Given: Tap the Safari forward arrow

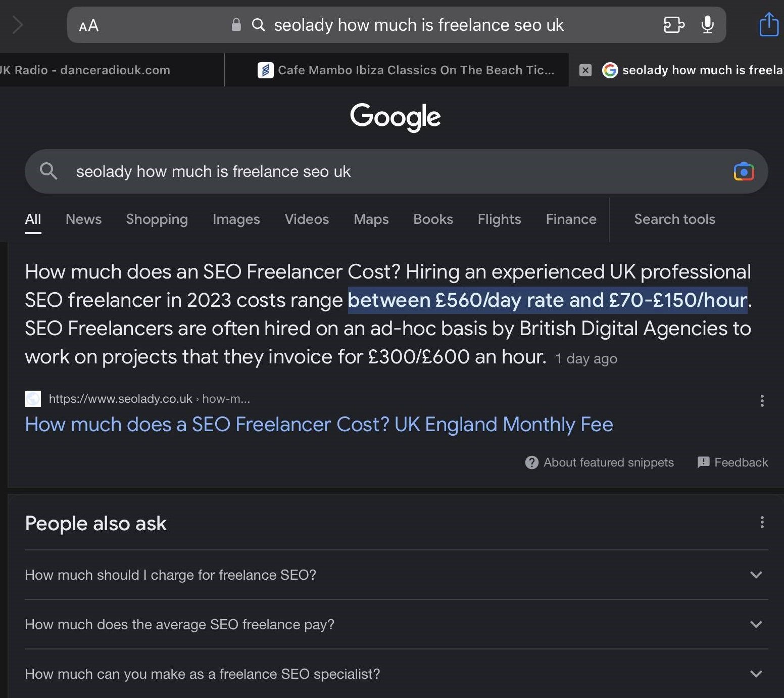Looking at the screenshot, I should (x=18, y=24).
